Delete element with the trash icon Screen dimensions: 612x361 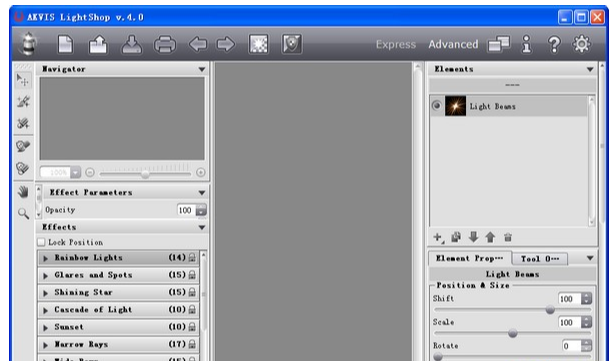click(507, 237)
